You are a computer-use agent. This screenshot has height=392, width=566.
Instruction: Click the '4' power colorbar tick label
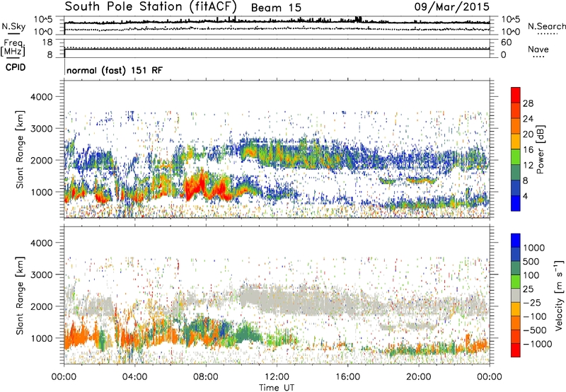pyautogui.click(x=525, y=196)
